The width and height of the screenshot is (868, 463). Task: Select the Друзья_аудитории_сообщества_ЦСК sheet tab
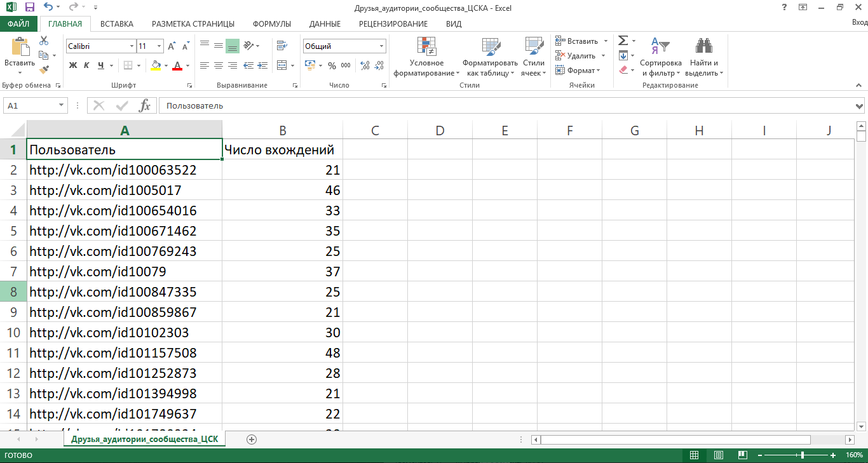pos(144,440)
